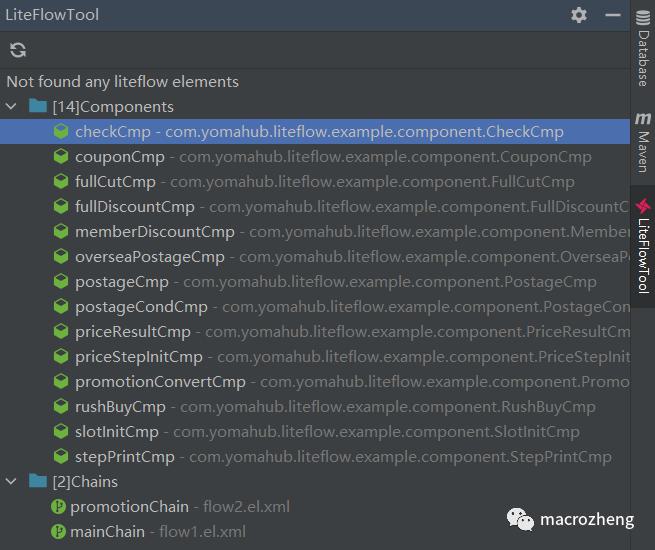The width and height of the screenshot is (655, 550).
Task: Click the [2]Chains label
Action: point(85,482)
